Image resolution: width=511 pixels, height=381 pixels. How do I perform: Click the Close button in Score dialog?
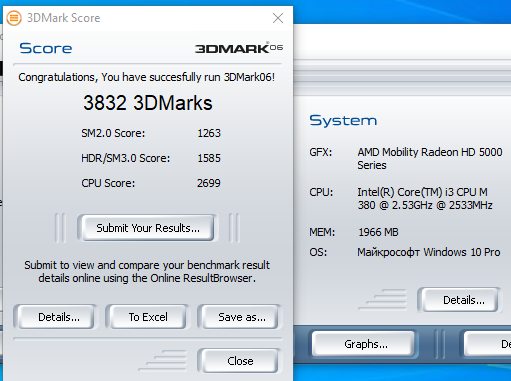(x=240, y=361)
